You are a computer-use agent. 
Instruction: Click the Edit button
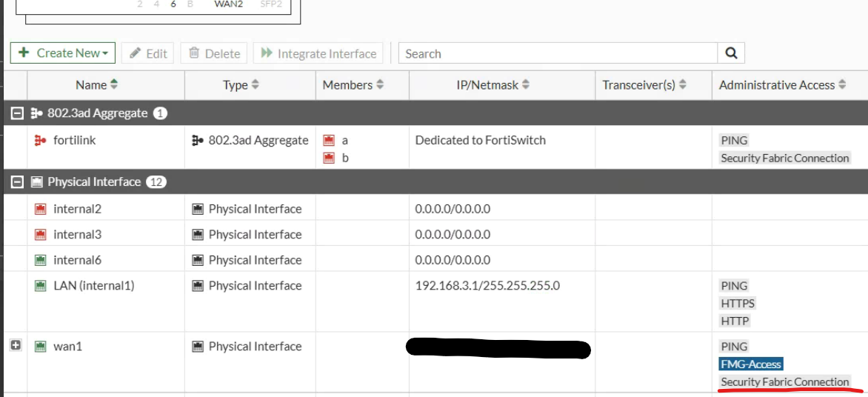pos(148,53)
